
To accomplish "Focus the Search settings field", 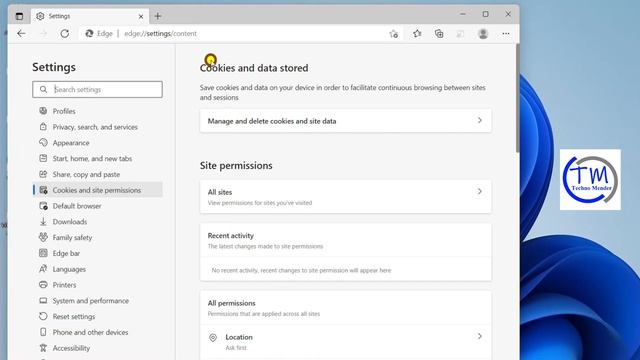I will point(98,89).
